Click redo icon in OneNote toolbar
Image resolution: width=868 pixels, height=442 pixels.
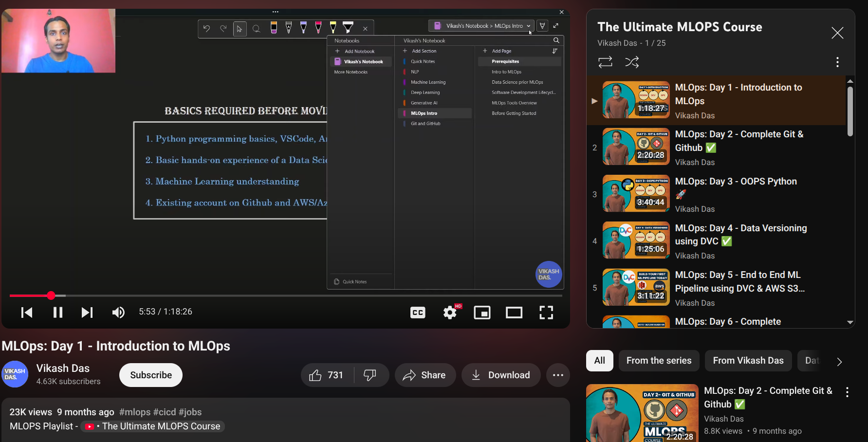[223, 29]
